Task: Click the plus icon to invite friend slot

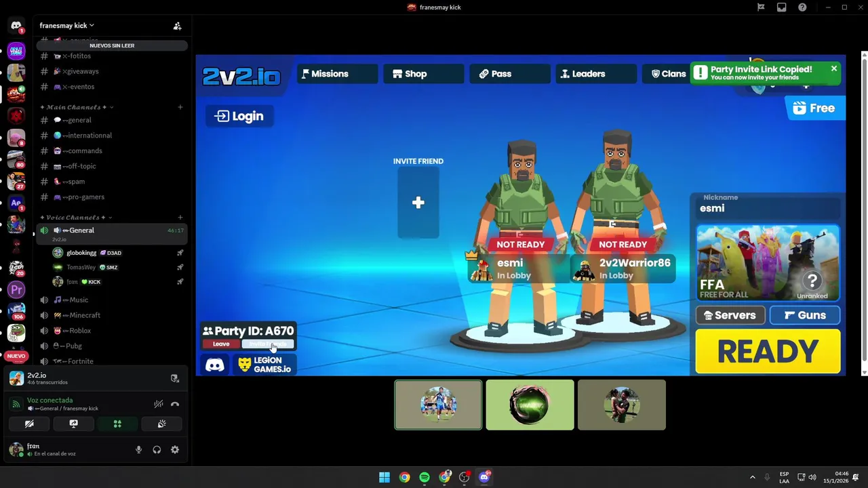Action: [418, 203]
